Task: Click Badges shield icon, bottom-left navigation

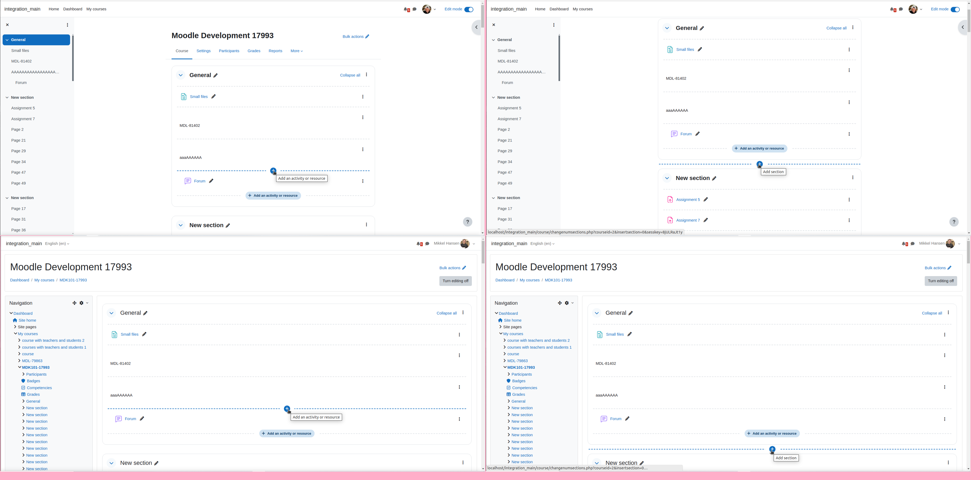Action: coord(23,381)
